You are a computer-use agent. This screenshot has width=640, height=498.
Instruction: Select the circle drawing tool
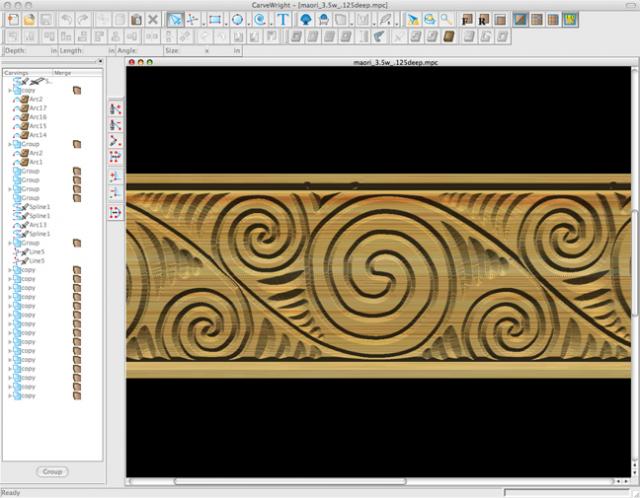click(x=238, y=19)
